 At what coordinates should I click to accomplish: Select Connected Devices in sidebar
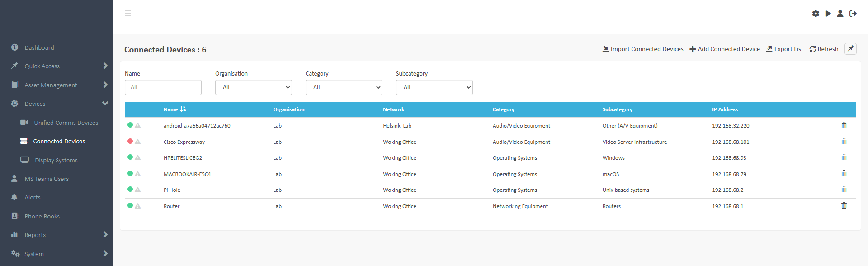[59, 141]
